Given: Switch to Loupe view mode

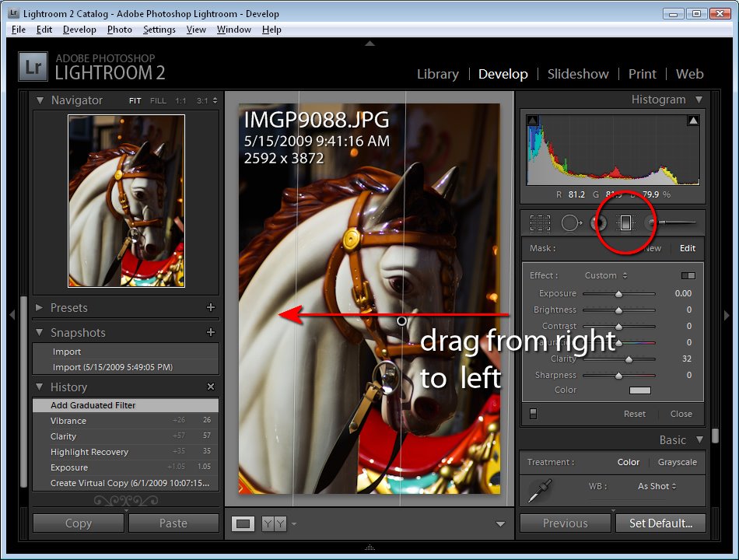Looking at the screenshot, I should (x=243, y=523).
